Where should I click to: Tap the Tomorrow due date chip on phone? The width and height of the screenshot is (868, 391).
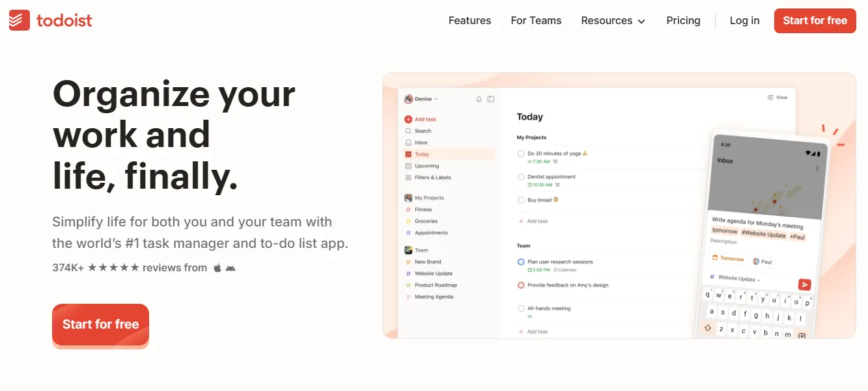click(729, 258)
